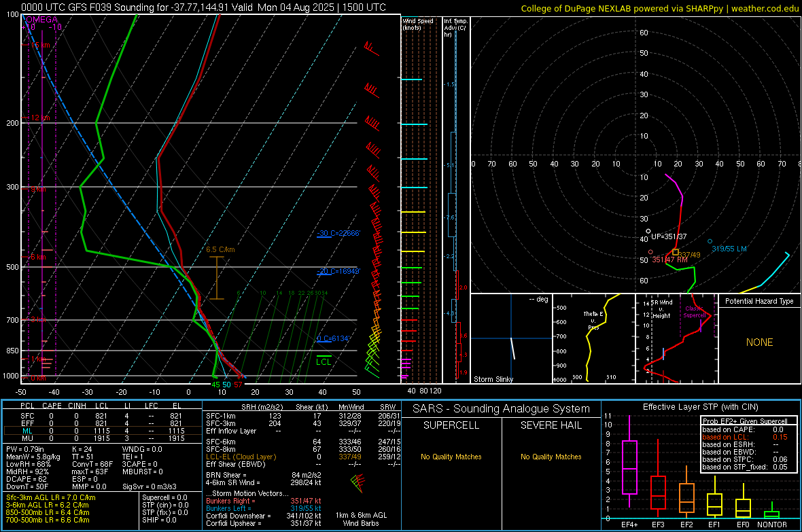Click the '-20 C=16949'' height label
This screenshot has height=532, width=802.
tap(338, 271)
